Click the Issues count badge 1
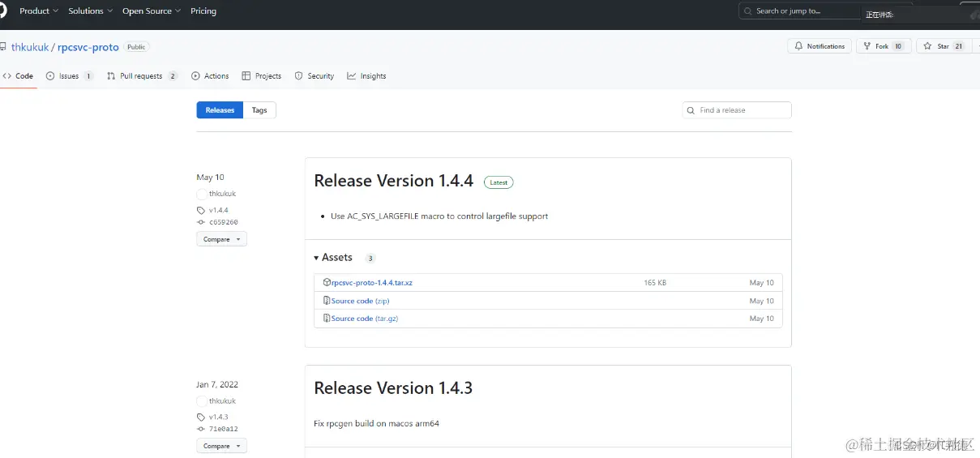 88,76
